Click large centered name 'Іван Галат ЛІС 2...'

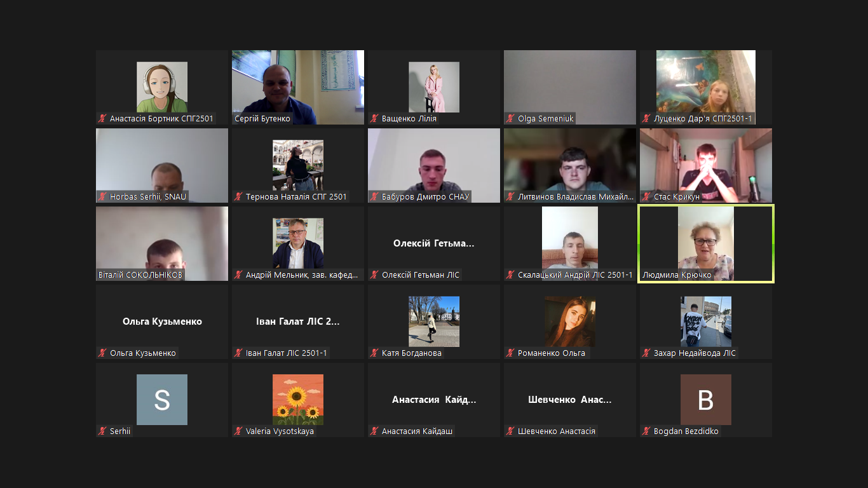pyautogui.click(x=298, y=322)
